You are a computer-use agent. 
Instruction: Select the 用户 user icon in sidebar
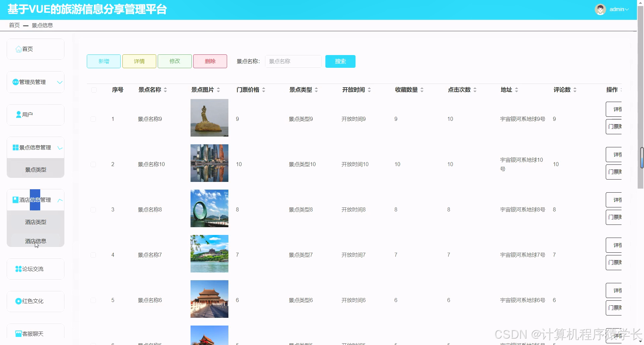(x=18, y=114)
